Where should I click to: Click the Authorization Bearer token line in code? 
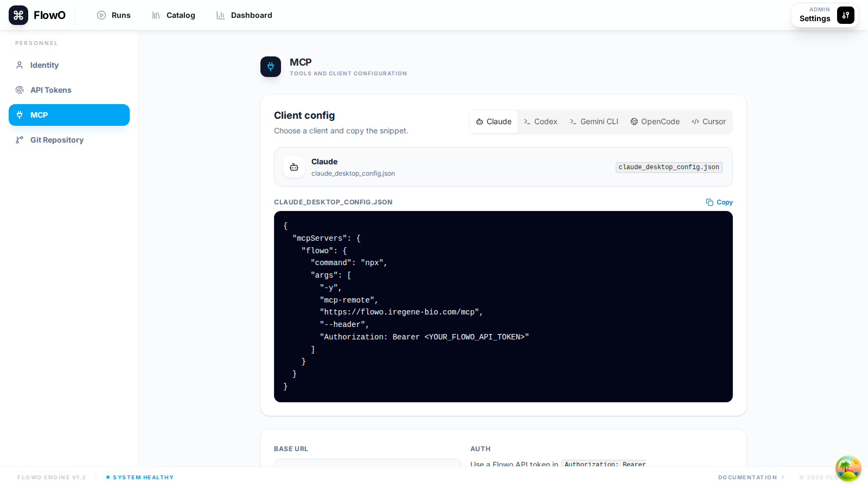click(424, 337)
